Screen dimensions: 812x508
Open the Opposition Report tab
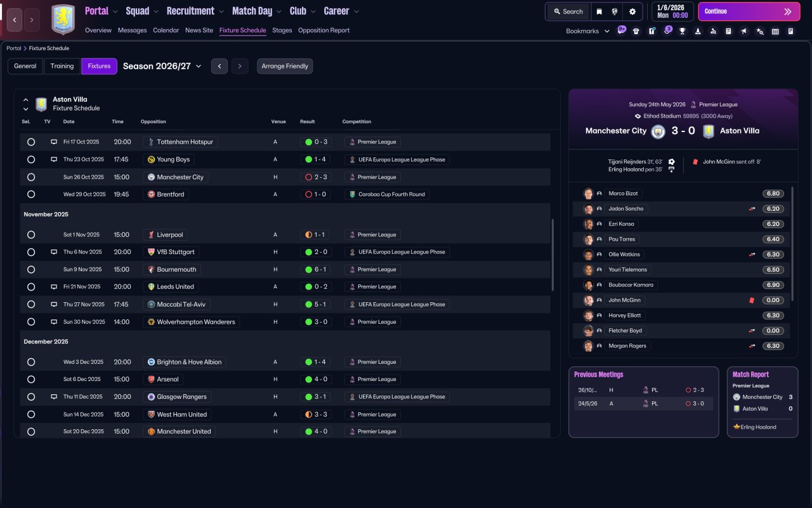pyautogui.click(x=324, y=30)
